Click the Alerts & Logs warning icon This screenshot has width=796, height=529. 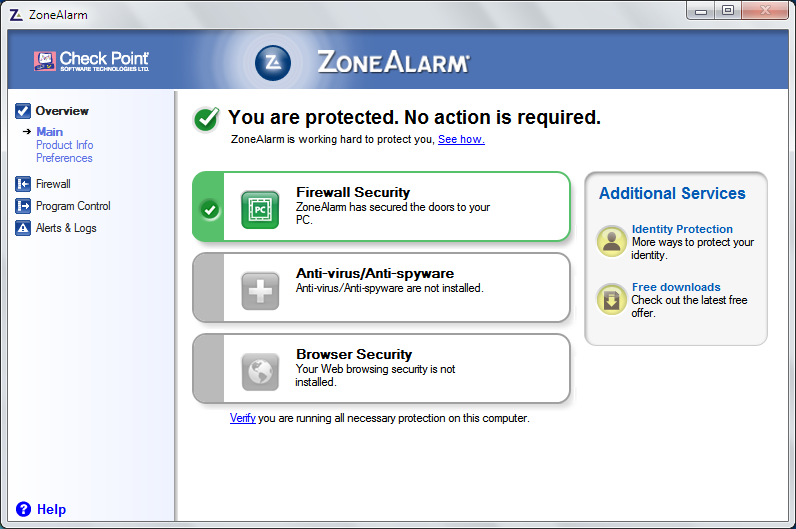(x=23, y=228)
